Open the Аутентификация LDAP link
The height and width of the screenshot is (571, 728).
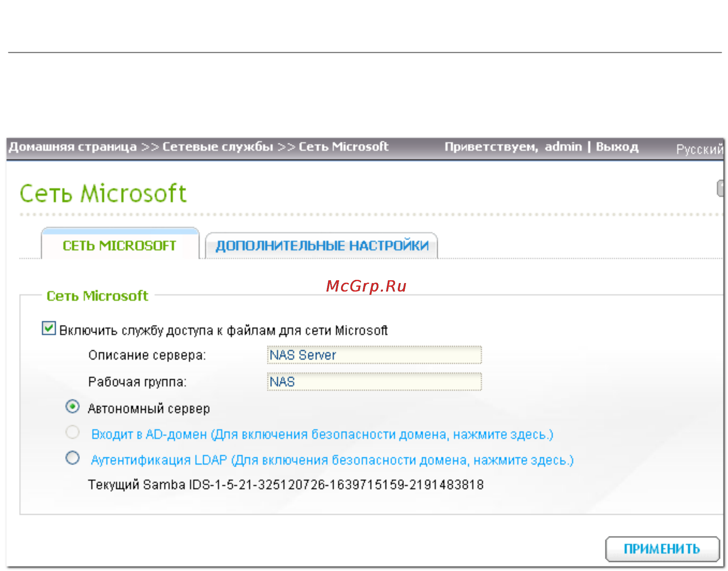(332, 460)
